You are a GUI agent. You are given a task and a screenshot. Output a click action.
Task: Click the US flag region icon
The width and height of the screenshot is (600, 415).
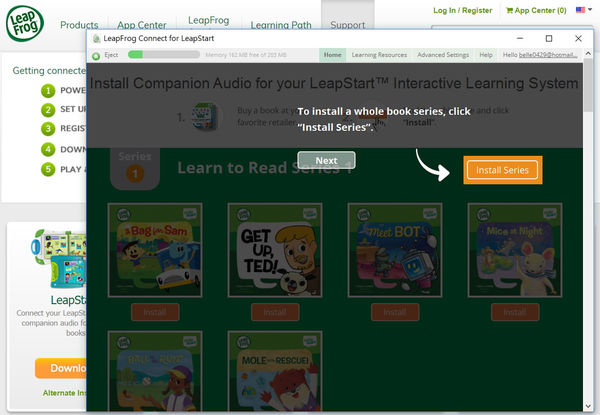580,10
